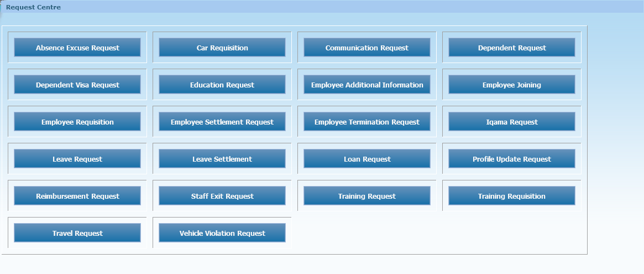This screenshot has width=644, height=274.
Task: Open the Loan Request form
Action: (x=367, y=159)
